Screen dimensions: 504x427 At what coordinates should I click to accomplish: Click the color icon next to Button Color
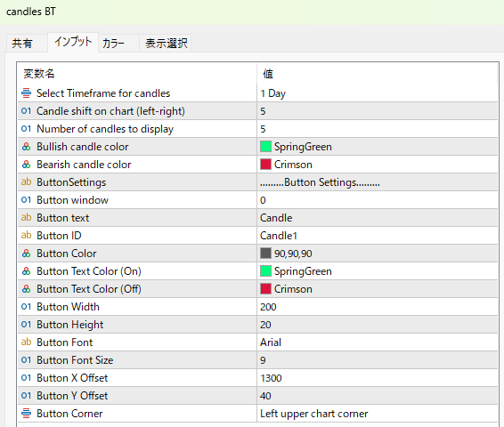[x=27, y=254]
